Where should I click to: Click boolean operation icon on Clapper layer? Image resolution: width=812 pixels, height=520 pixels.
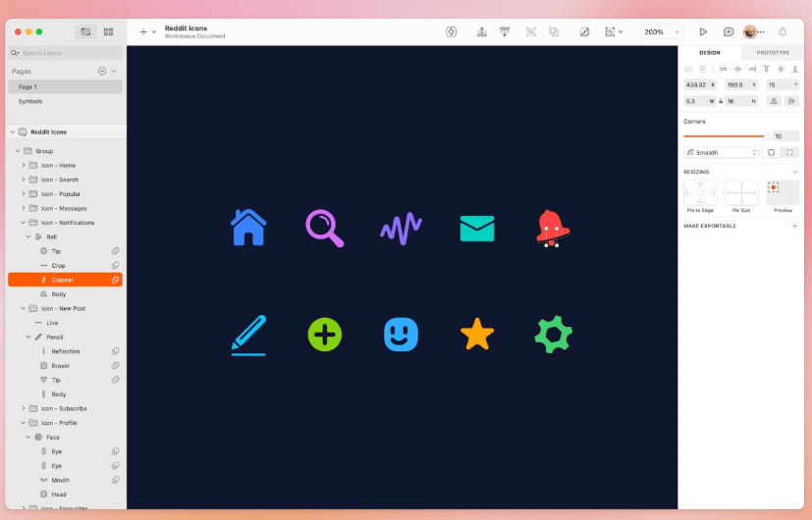pos(116,280)
